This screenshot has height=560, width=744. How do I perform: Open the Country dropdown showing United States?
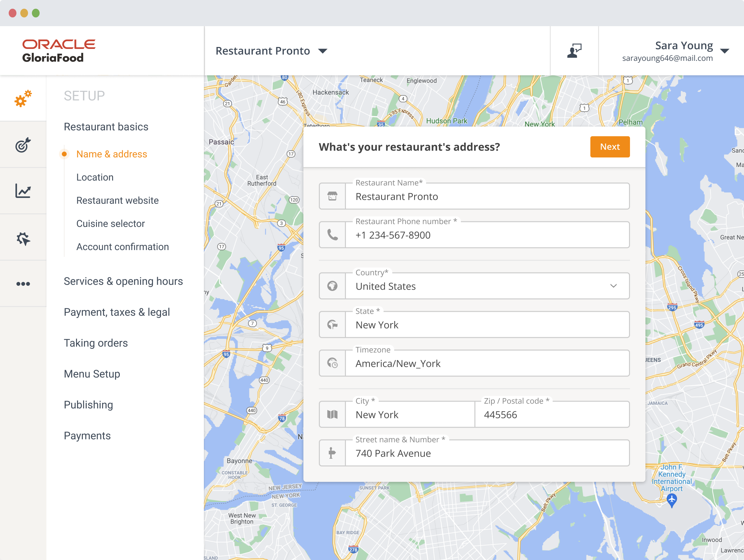point(613,286)
